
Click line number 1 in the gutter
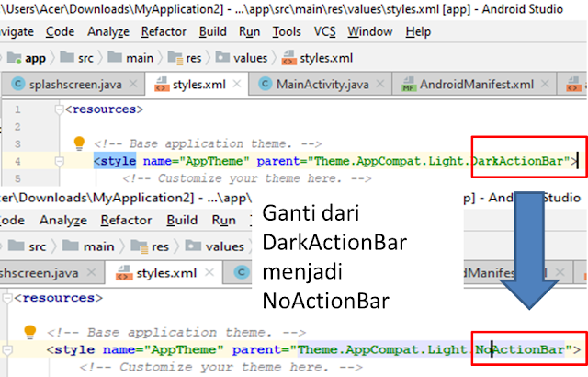click(x=17, y=109)
